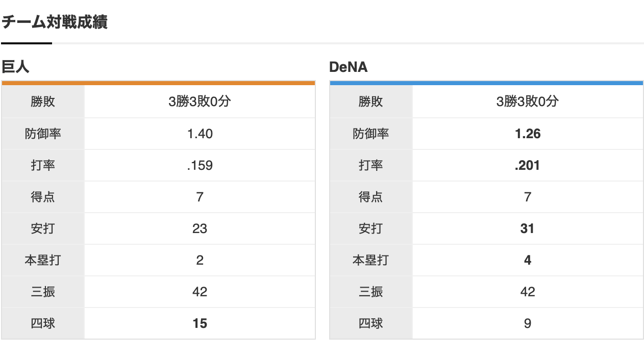Click DeNA's 四球 value 9
Image resolution: width=644 pixels, height=359 pixels.
pos(527,323)
